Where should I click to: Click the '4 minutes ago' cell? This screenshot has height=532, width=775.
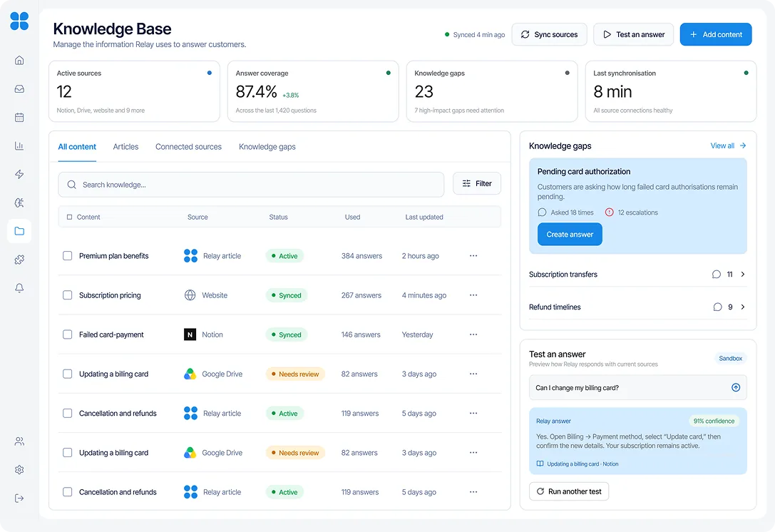tap(424, 295)
